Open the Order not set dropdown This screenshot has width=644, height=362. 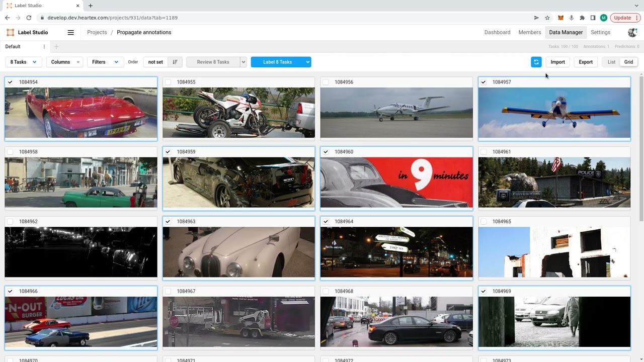point(155,62)
